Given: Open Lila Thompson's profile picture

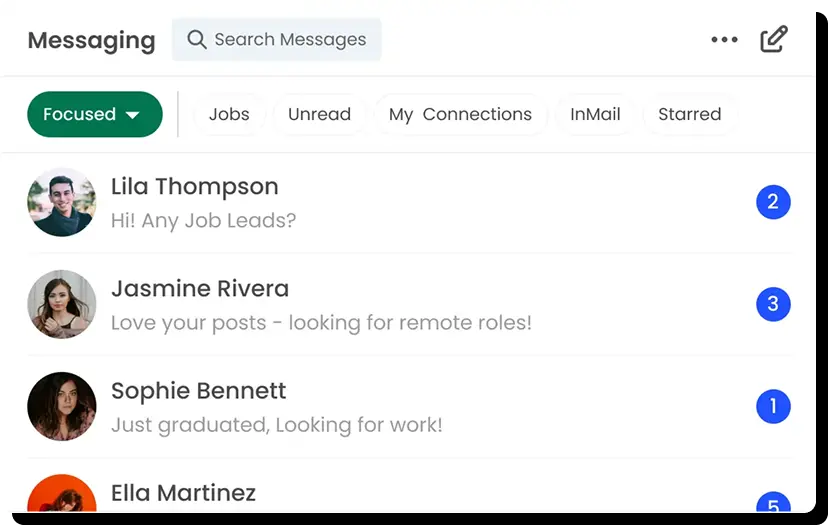Looking at the screenshot, I should 62,202.
